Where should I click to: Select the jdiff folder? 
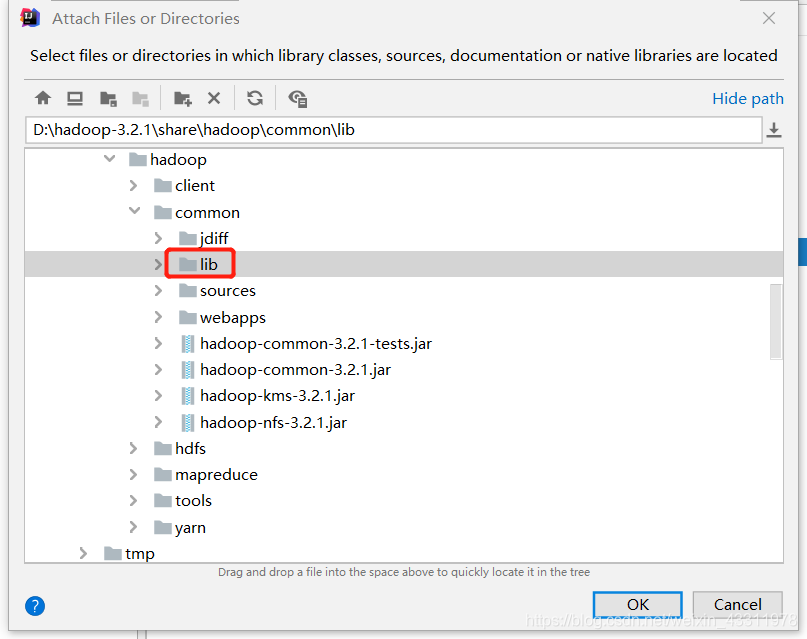pos(203,238)
